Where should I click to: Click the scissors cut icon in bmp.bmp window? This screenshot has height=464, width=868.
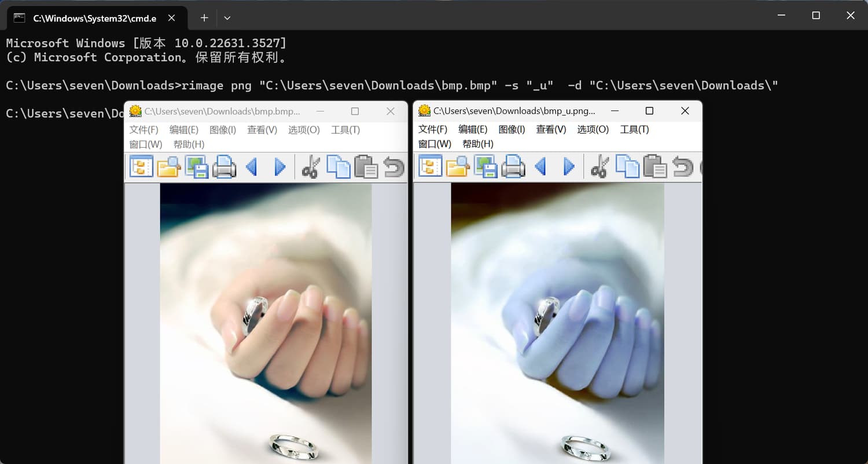[311, 167]
